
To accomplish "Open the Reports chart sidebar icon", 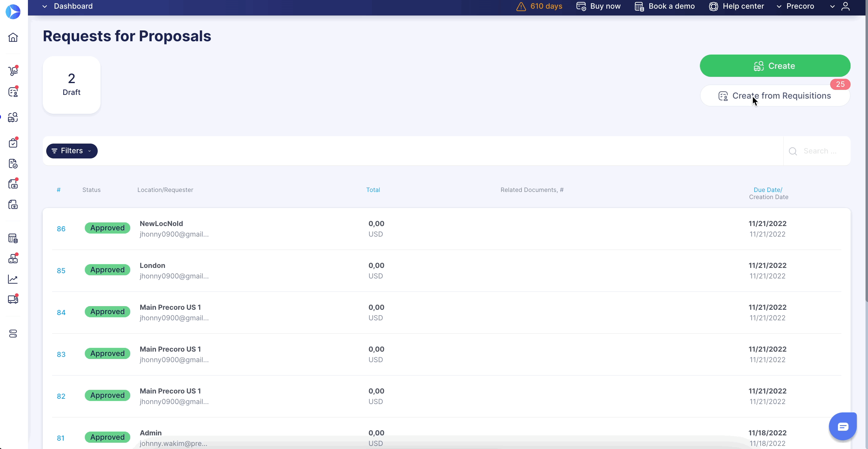I will point(13,279).
